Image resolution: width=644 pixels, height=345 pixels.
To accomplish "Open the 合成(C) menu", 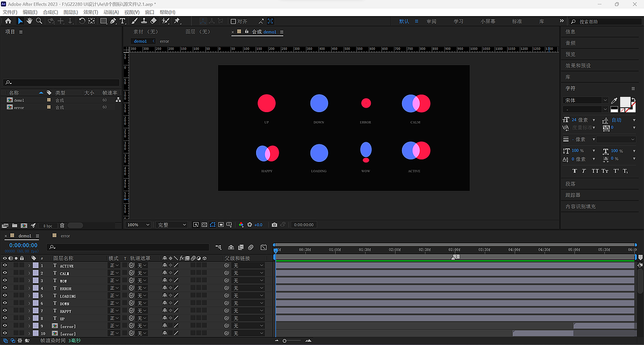I will (x=50, y=12).
